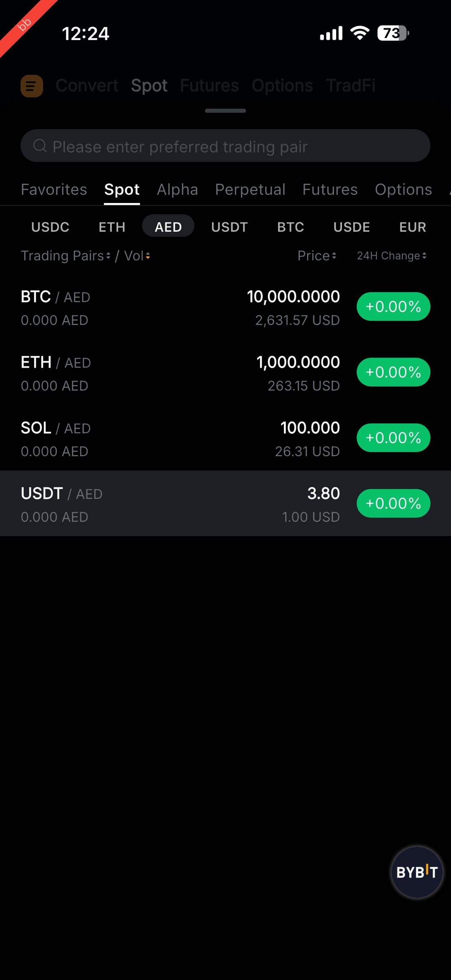The height and width of the screenshot is (980, 451).
Task: Open the Alpha tab
Action: pyautogui.click(x=177, y=190)
